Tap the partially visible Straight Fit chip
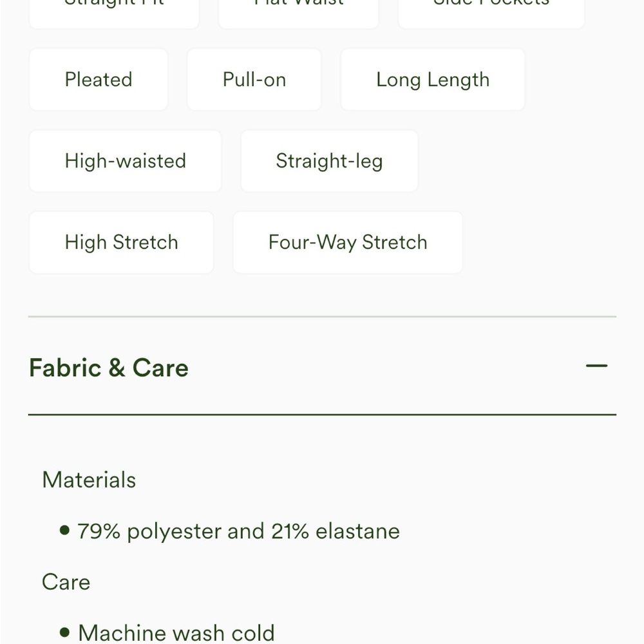This screenshot has height=644, width=644. click(x=114, y=12)
